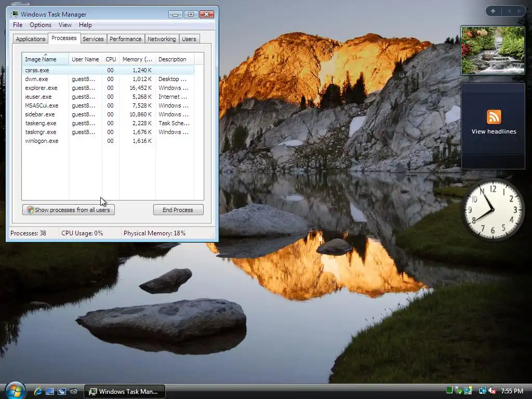Click the sidebar previous gadgets arrow
Viewport: 532px width, 399px height.
tap(509, 11)
